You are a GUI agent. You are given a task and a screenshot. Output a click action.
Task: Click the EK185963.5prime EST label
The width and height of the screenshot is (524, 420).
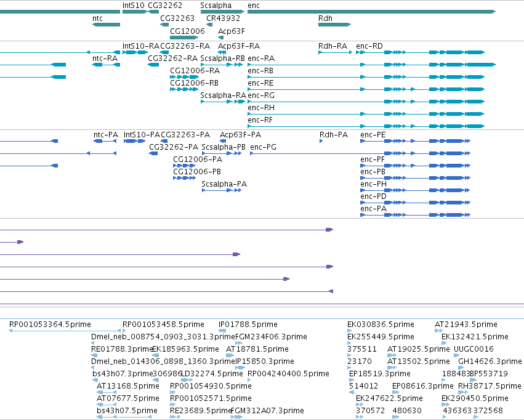click(185, 350)
